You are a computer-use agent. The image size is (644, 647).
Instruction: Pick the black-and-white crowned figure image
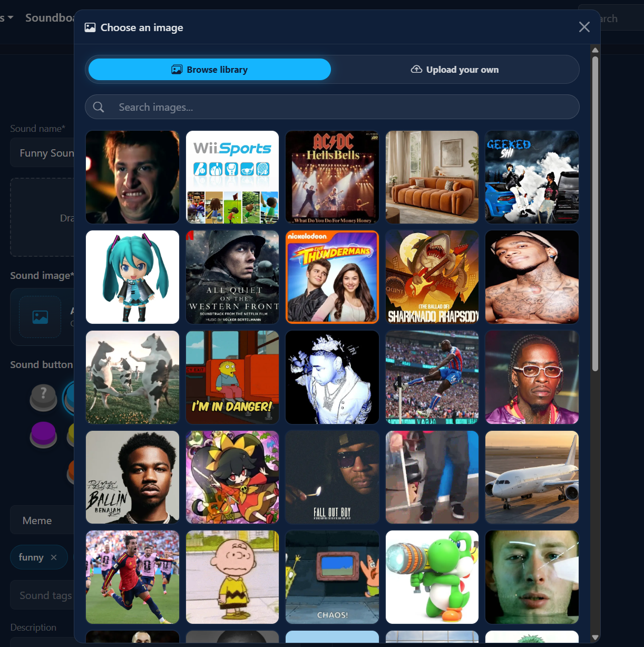[x=332, y=377]
